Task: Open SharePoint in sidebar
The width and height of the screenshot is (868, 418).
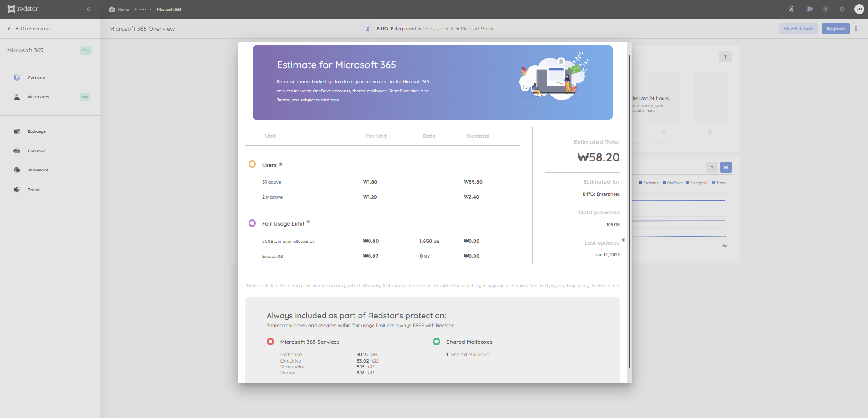Action: tap(38, 170)
